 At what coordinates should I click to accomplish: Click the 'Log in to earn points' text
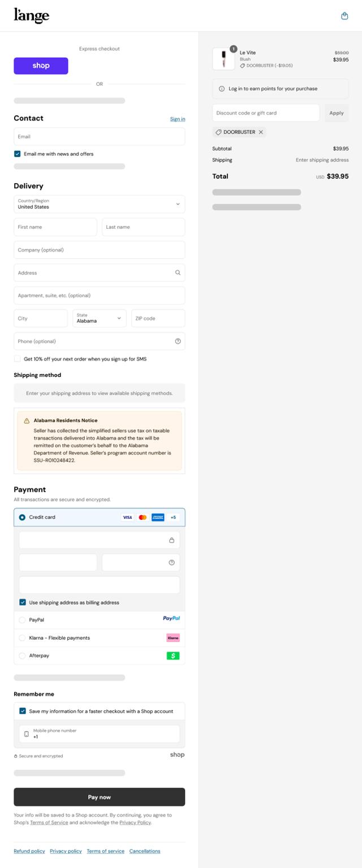[273, 89]
